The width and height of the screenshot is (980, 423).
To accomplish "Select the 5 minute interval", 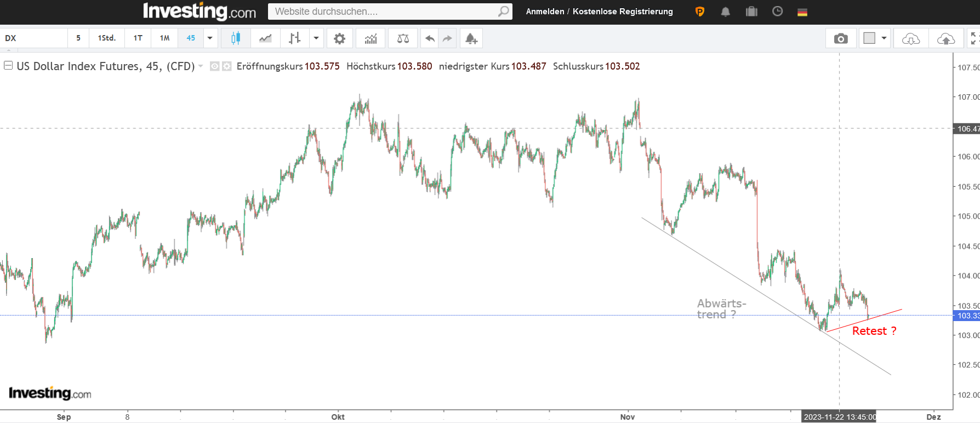I will 78,38.
